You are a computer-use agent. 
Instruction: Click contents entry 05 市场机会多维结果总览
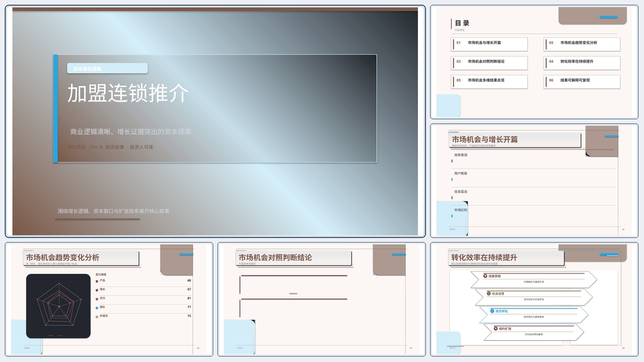(x=489, y=82)
